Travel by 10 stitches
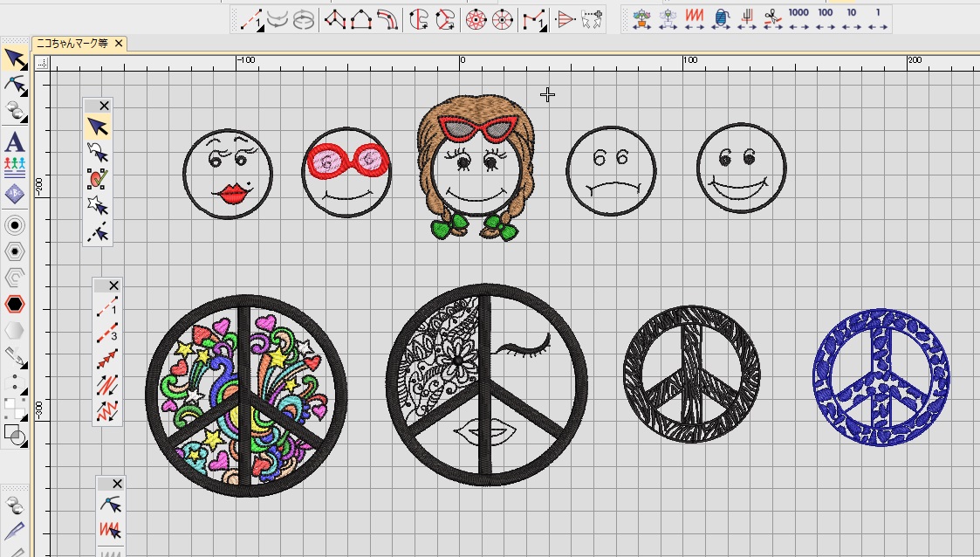The image size is (980, 557). [x=851, y=19]
